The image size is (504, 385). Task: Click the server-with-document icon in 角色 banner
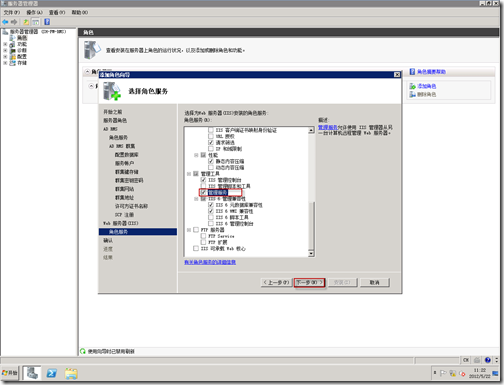pyautogui.click(x=92, y=50)
